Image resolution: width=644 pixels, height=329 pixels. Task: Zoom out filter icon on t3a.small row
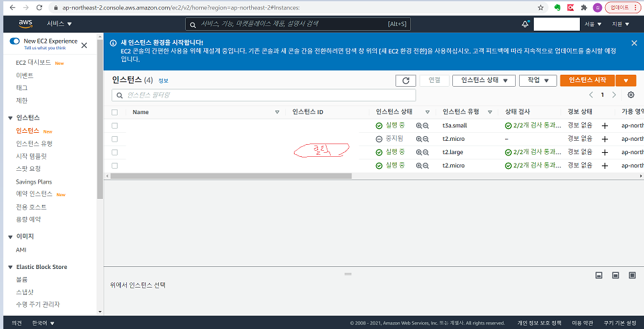pos(426,125)
